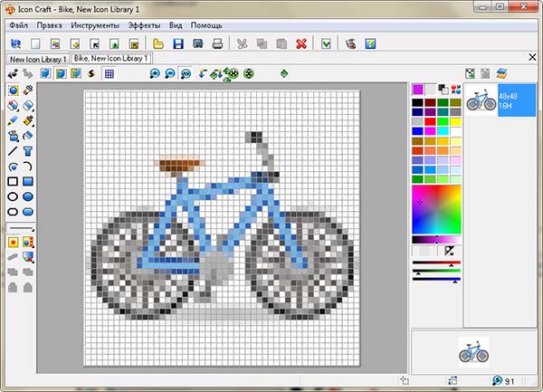Open the Файл menu
This screenshot has height=392, width=543.
18,24
